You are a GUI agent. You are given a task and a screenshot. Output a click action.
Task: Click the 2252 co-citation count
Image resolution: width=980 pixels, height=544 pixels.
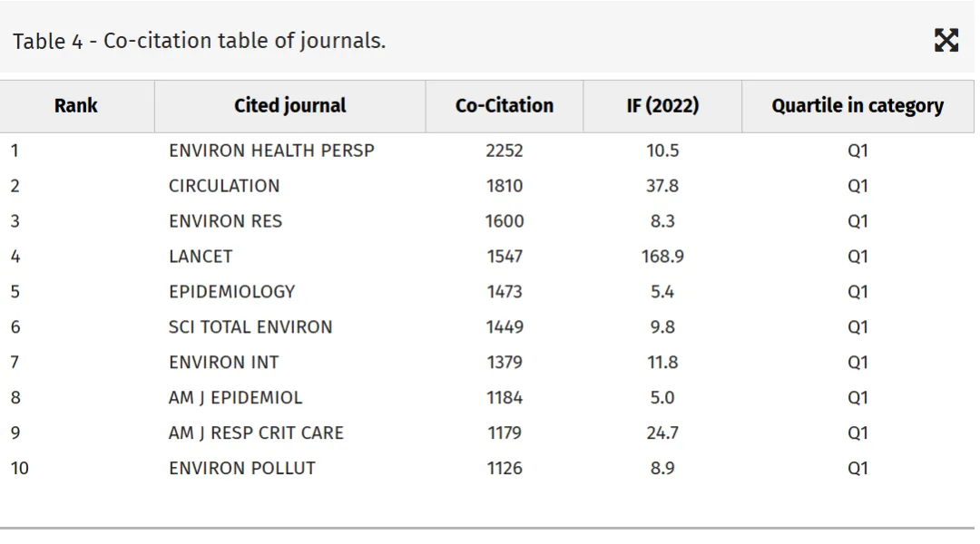click(x=505, y=151)
